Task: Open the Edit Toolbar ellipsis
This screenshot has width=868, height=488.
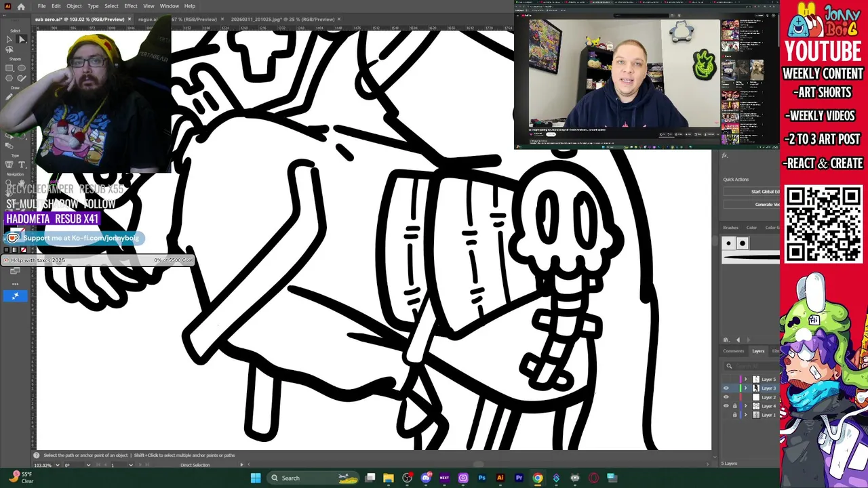Action: click(15, 284)
